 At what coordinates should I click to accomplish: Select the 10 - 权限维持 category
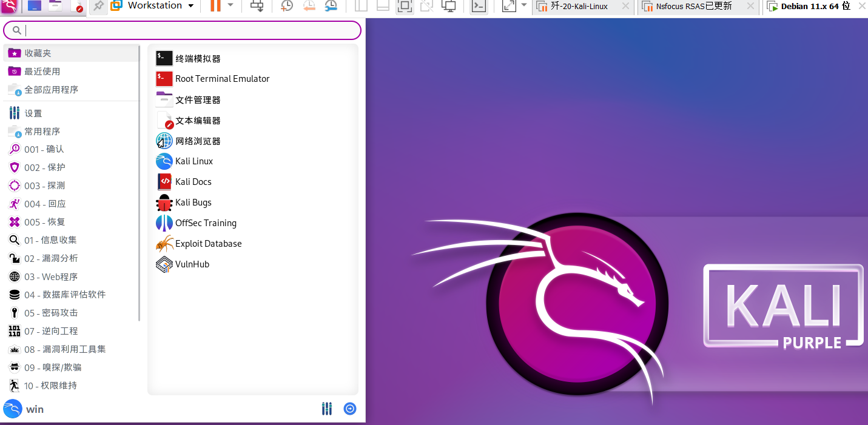click(x=72, y=386)
